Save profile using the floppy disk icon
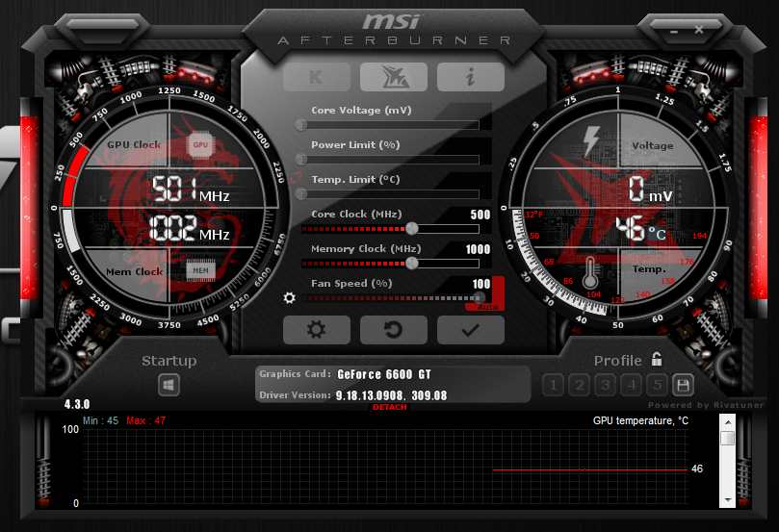Screen dimensions: 779x532 click(x=682, y=386)
